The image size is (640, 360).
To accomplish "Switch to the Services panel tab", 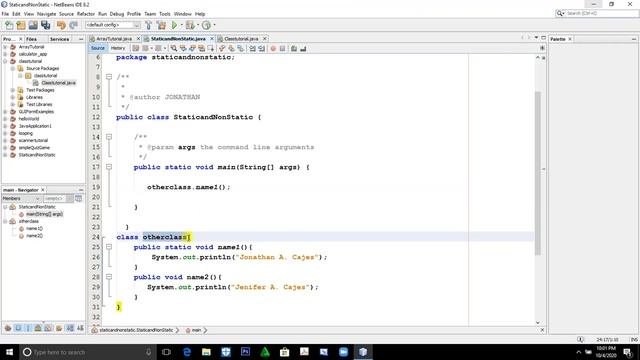I will [x=59, y=39].
